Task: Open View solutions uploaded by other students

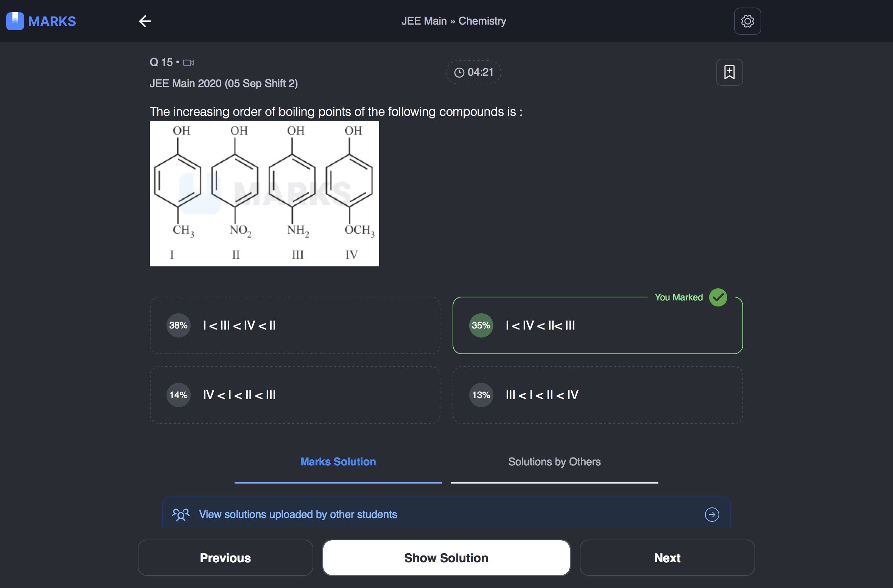Action: pos(298,515)
